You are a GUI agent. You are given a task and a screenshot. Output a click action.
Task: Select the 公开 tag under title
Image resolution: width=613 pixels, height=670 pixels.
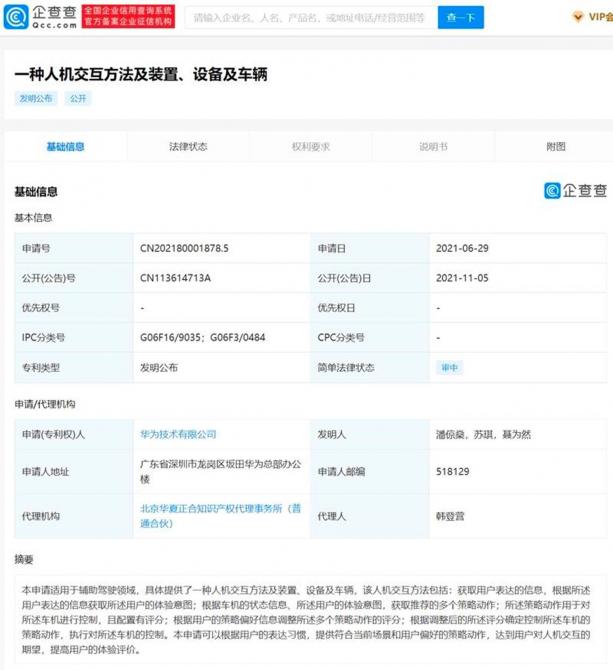coord(77,99)
